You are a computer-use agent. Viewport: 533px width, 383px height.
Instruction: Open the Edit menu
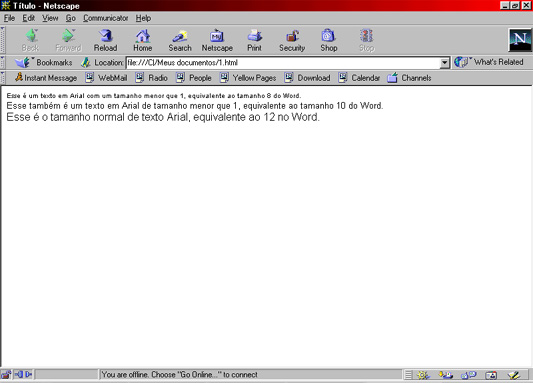click(x=29, y=18)
